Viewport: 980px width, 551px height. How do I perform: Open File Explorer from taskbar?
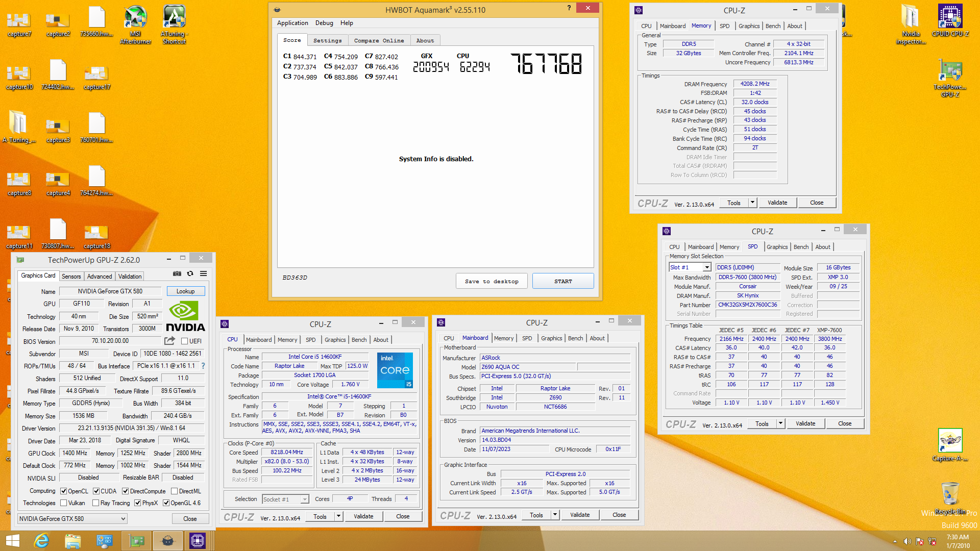73,541
